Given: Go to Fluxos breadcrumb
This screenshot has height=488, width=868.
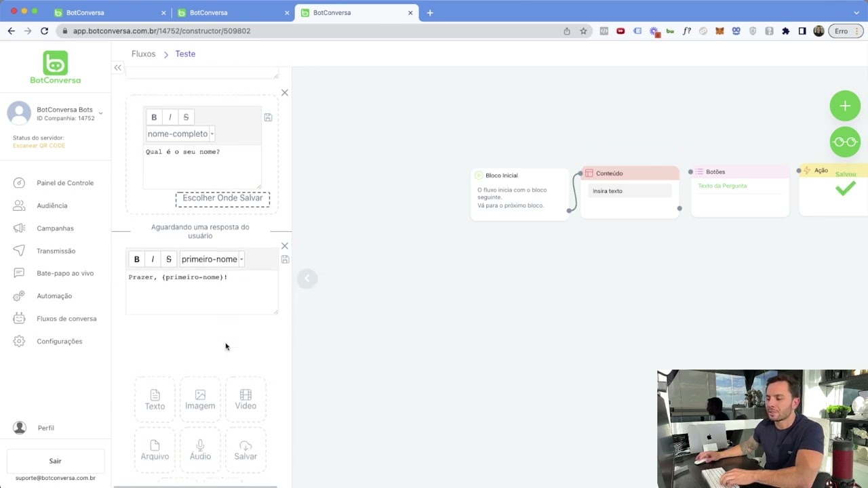Looking at the screenshot, I should pyautogui.click(x=143, y=54).
